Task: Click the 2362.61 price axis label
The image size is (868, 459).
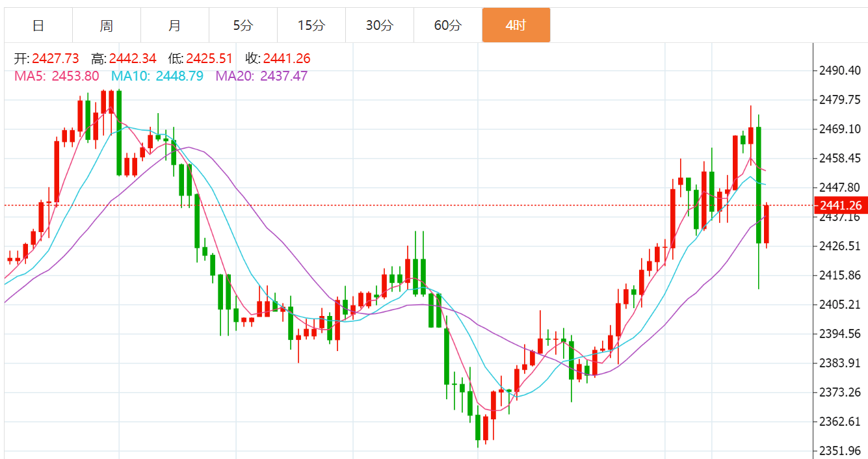Action: (x=840, y=421)
